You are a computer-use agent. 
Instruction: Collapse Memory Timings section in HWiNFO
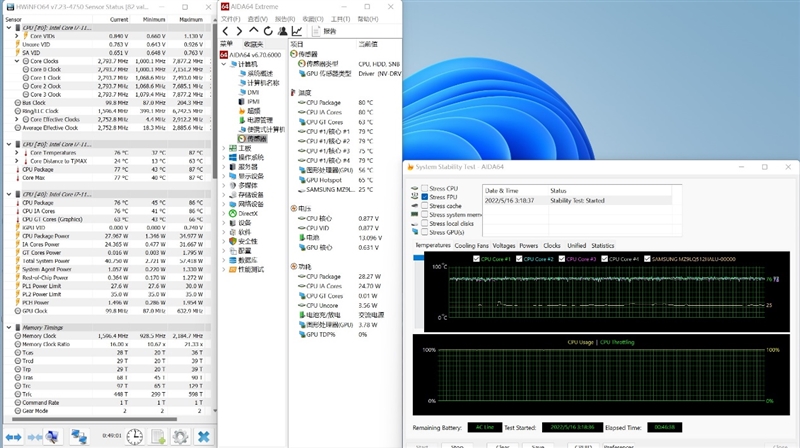tap(9, 328)
